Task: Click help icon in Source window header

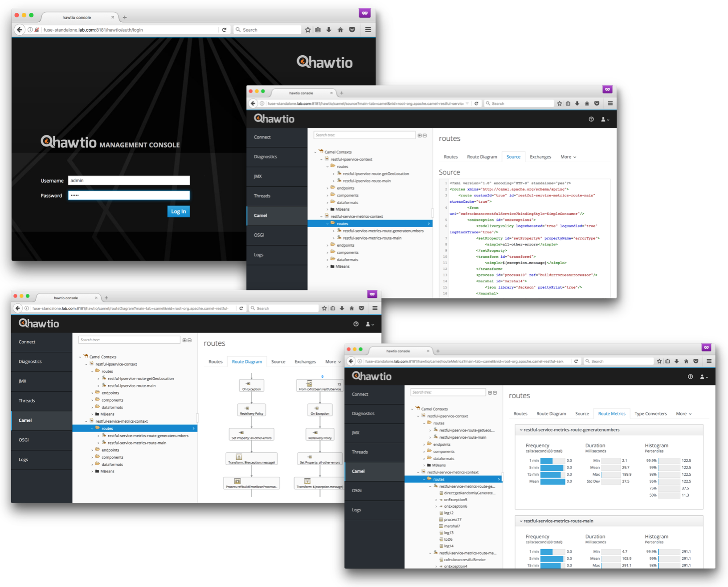Action: pos(591,119)
